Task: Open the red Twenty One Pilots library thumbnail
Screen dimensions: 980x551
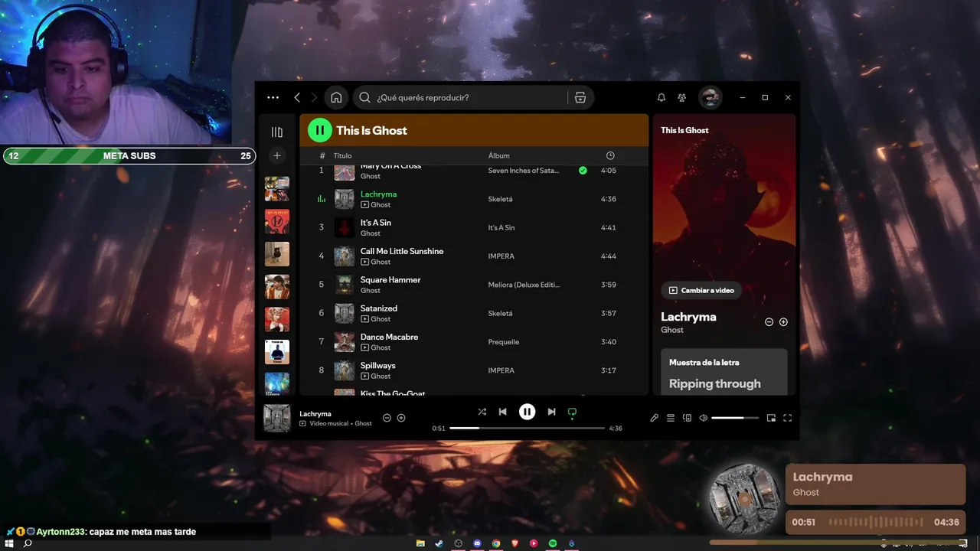Action: click(277, 221)
